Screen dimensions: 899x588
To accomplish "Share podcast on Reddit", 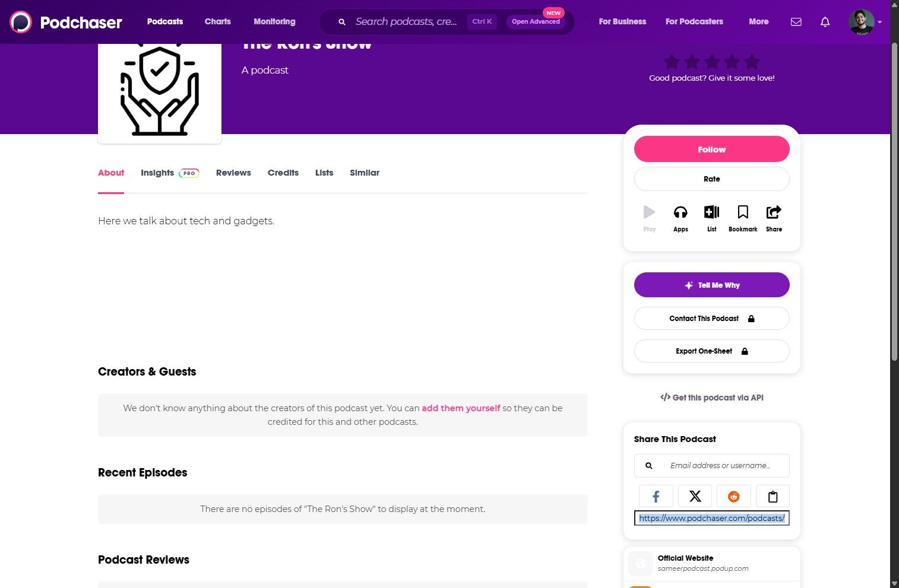I will 734,497.
